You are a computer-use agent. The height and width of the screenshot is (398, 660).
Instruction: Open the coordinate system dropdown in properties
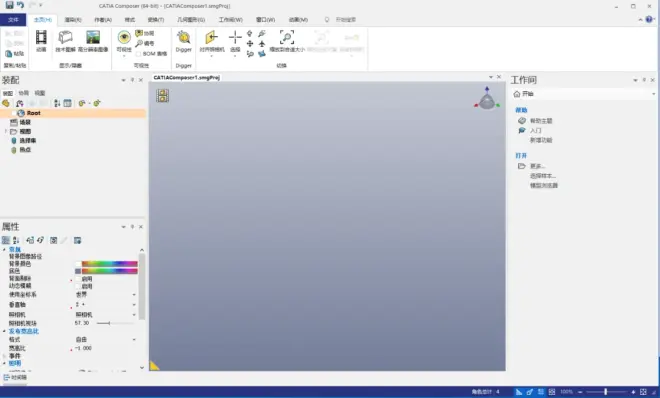tap(106, 295)
